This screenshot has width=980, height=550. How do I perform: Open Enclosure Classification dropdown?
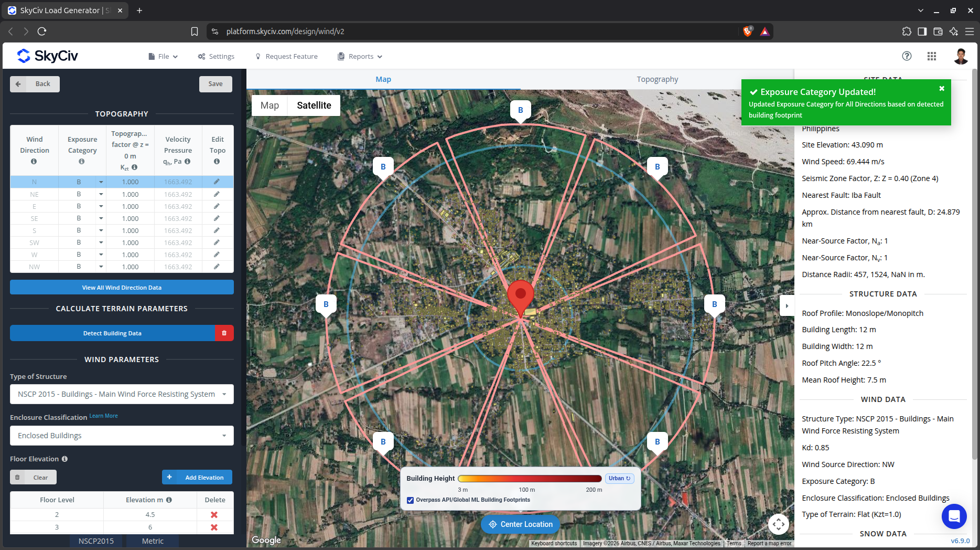tap(122, 436)
